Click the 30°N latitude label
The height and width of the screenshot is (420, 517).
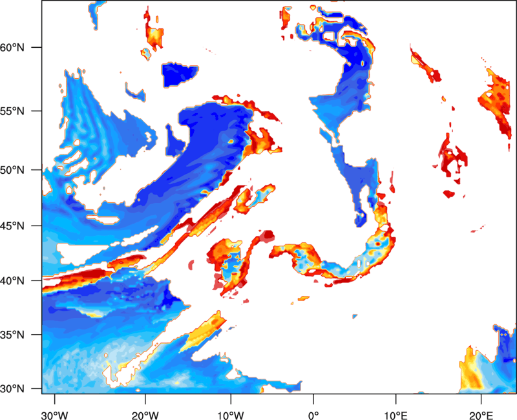[12, 389]
